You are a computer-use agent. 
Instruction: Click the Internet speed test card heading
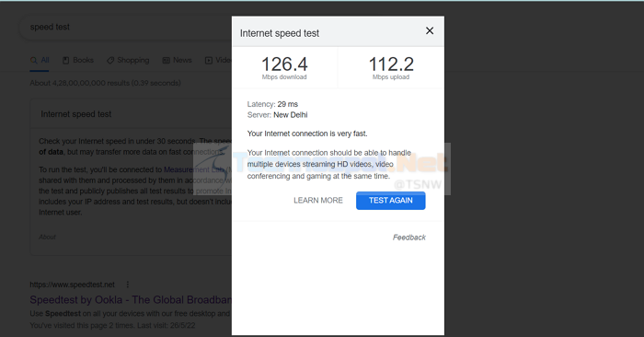pyautogui.click(x=76, y=114)
